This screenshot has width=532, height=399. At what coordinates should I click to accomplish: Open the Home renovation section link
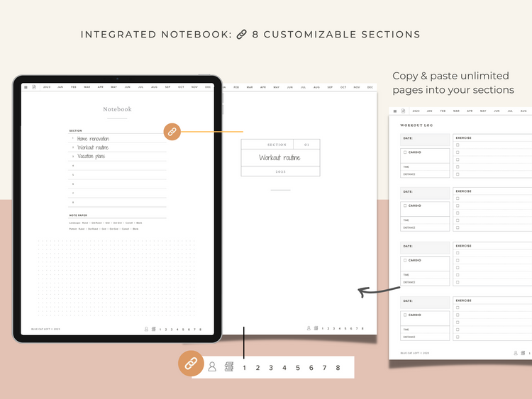click(93, 139)
